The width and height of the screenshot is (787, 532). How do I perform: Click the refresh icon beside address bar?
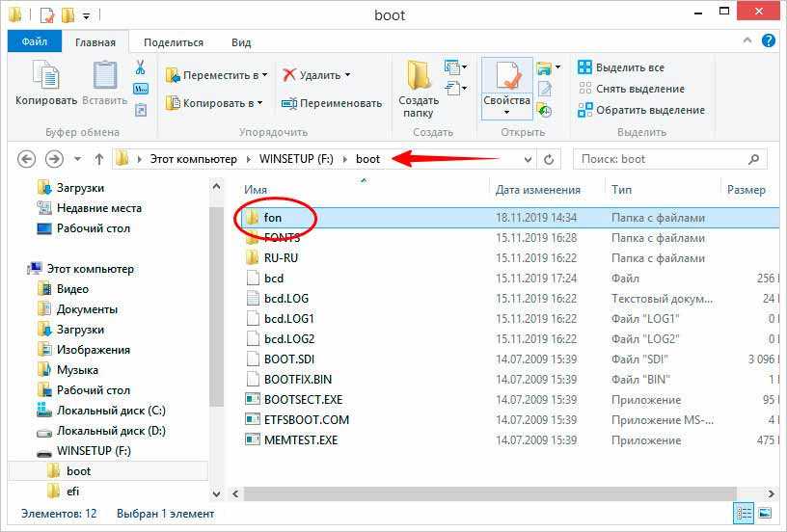(551, 159)
